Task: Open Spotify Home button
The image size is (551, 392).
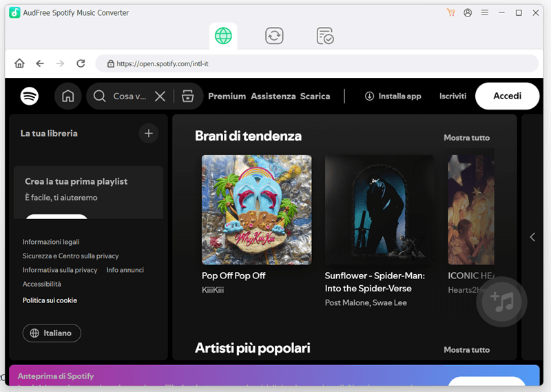Action: 67,96
